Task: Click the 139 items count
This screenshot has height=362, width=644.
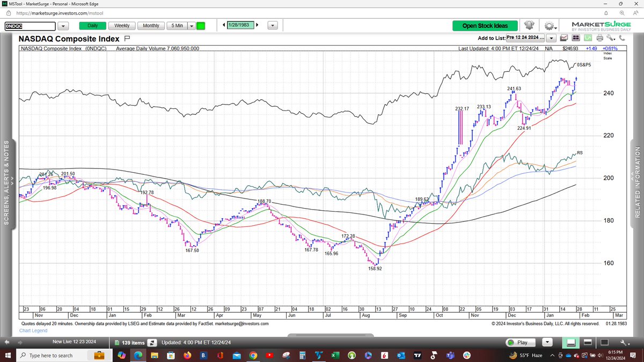Action: (133, 343)
